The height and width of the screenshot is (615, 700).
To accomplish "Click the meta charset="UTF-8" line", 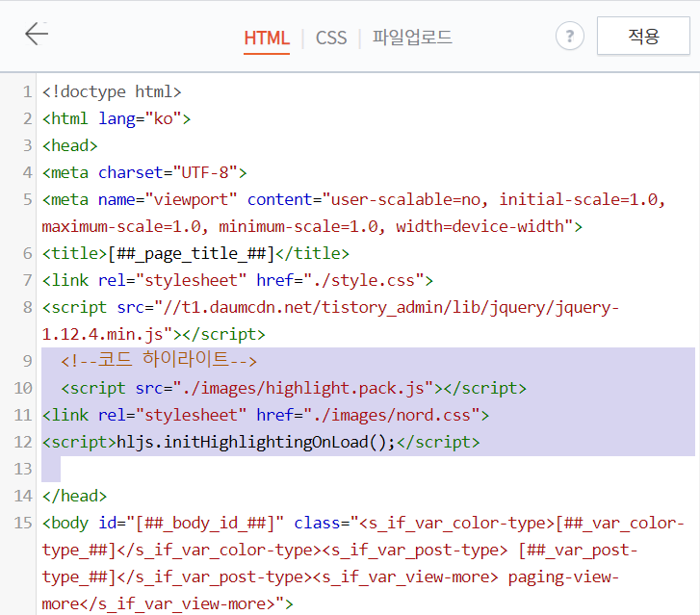I will pyautogui.click(x=144, y=172).
